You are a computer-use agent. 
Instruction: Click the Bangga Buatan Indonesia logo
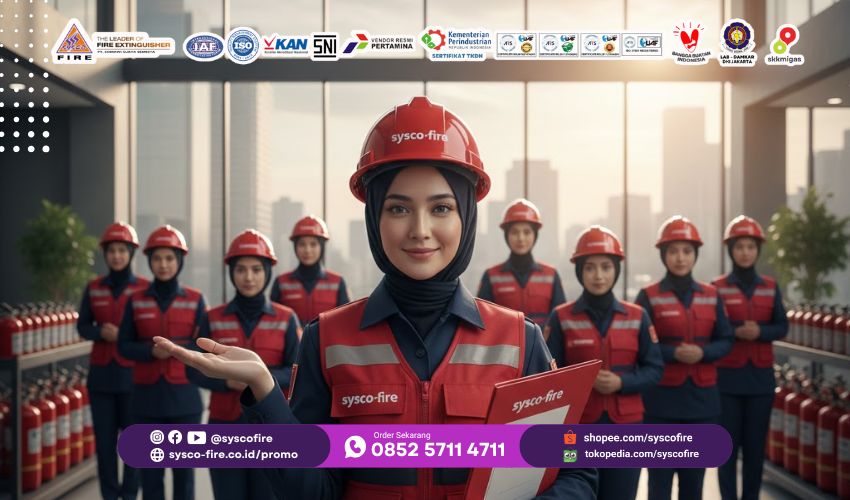tap(690, 44)
